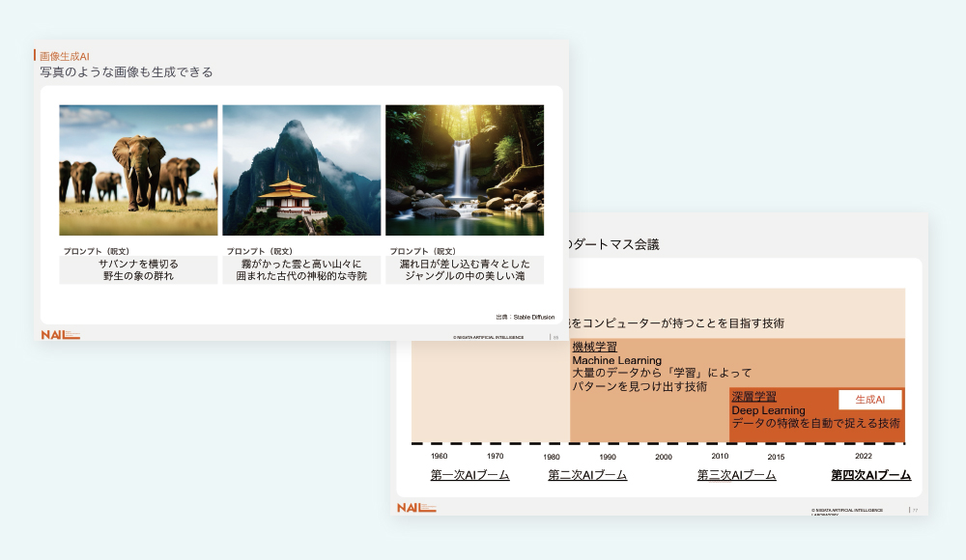Select the サバンナを横切る prompt caption
The image size is (966, 560).
tap(138, 263)
